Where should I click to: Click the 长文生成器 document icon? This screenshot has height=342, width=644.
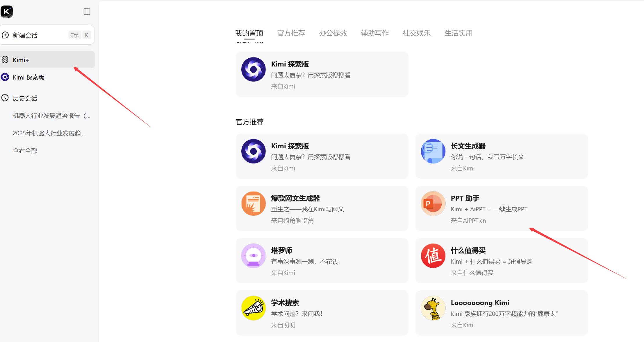[x=433, y=151]
